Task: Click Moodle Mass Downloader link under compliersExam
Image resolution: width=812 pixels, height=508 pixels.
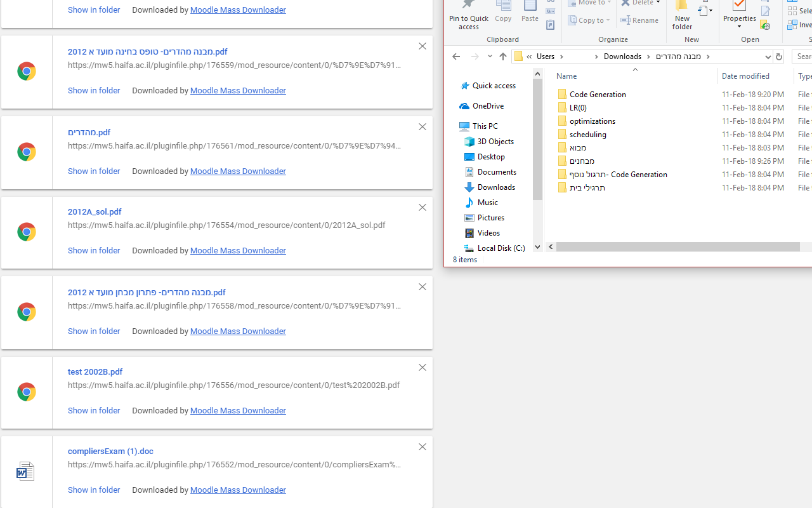Action: 238,490
